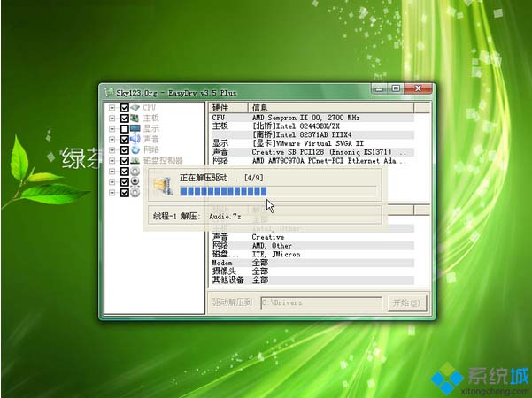Select the CPU label in the left tree
The height and width of the screenshot is (398, 532).
point(150,108)
